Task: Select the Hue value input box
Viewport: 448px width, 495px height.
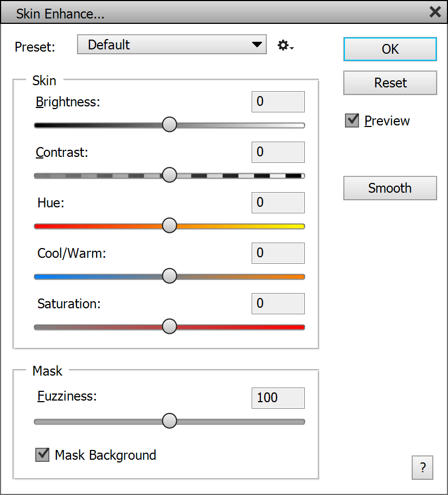Action: 278,203
